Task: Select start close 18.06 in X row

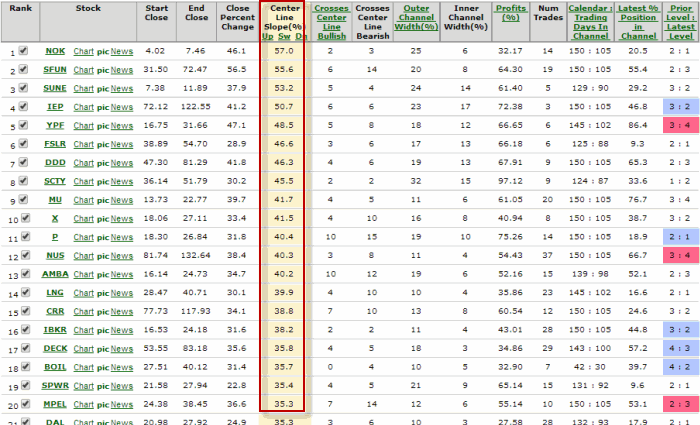Action: tap(155, 218)
